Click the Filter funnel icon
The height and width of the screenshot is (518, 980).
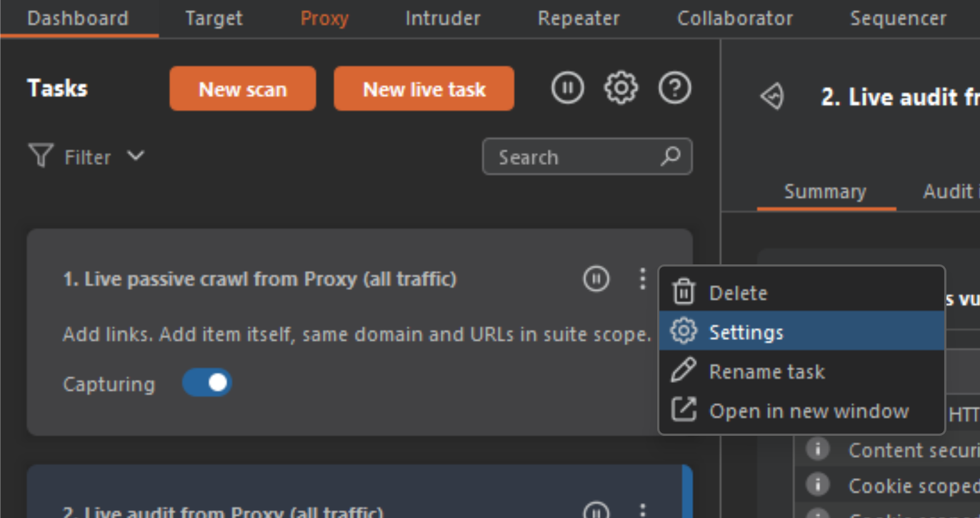coord(41,156)
